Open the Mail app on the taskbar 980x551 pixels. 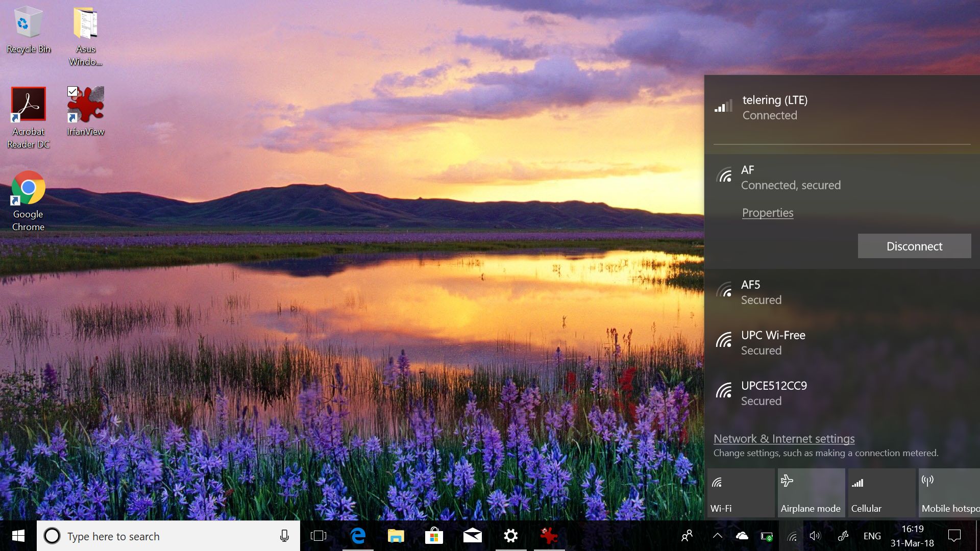[x=472, y=536]
